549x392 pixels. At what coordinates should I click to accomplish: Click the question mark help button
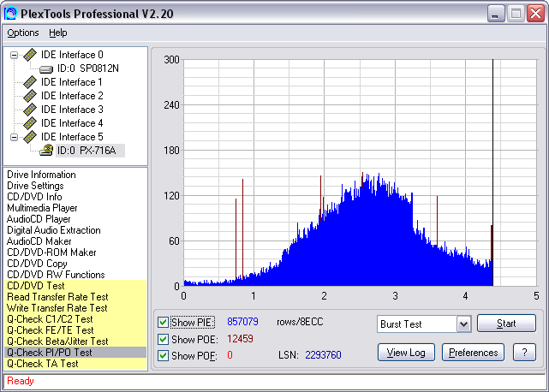(x=524, y=353)
